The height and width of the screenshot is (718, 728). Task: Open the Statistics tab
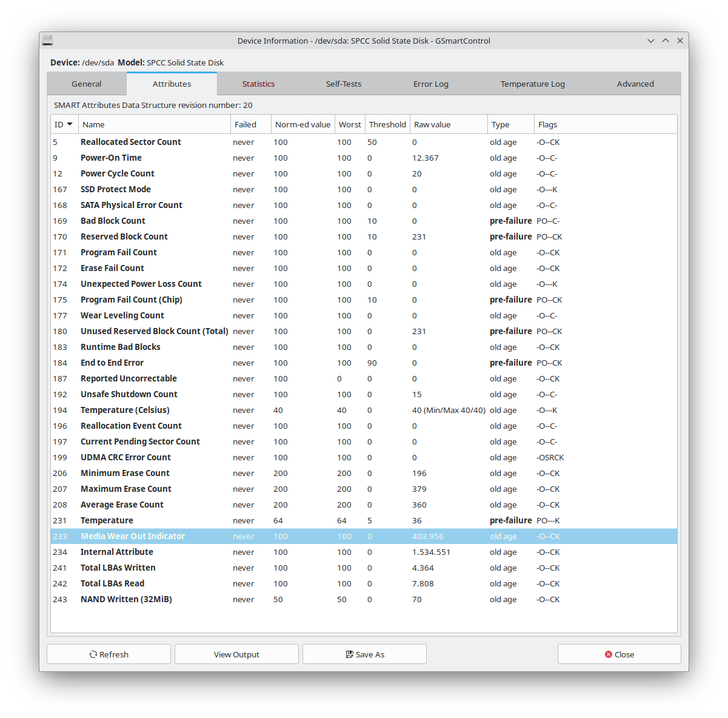pos(258,84)
